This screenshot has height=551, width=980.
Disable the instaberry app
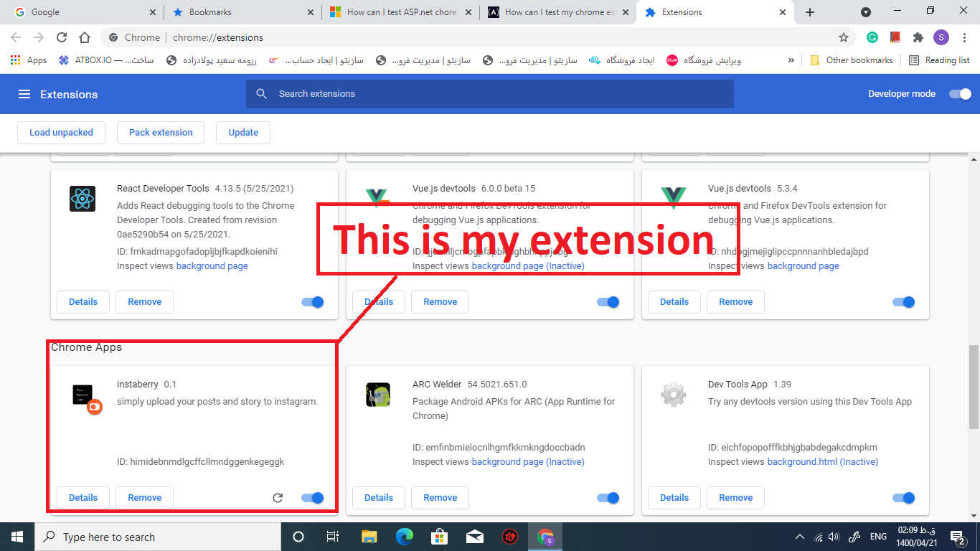pyautogui.click(x=313, y=498)
